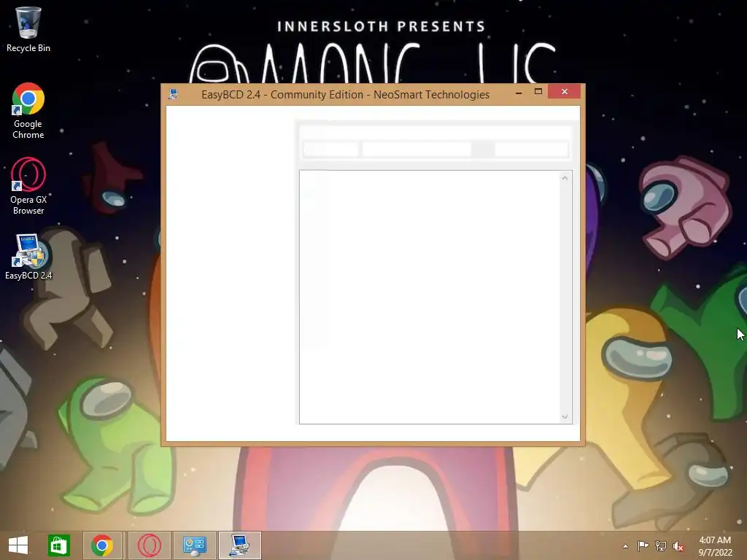Open the network tray icon
747x560 pixels.
click(x=661, y=545)
